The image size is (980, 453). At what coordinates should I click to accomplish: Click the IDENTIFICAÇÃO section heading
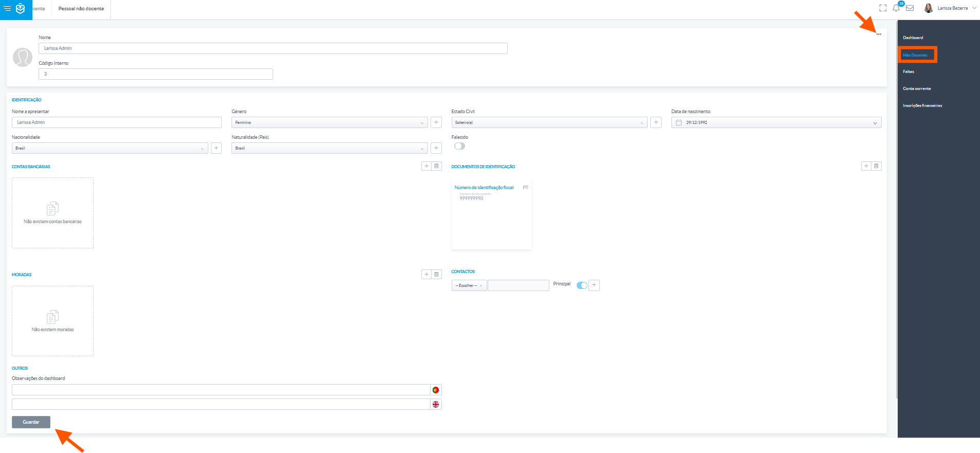pyautogui.click(x=27, y=100)
